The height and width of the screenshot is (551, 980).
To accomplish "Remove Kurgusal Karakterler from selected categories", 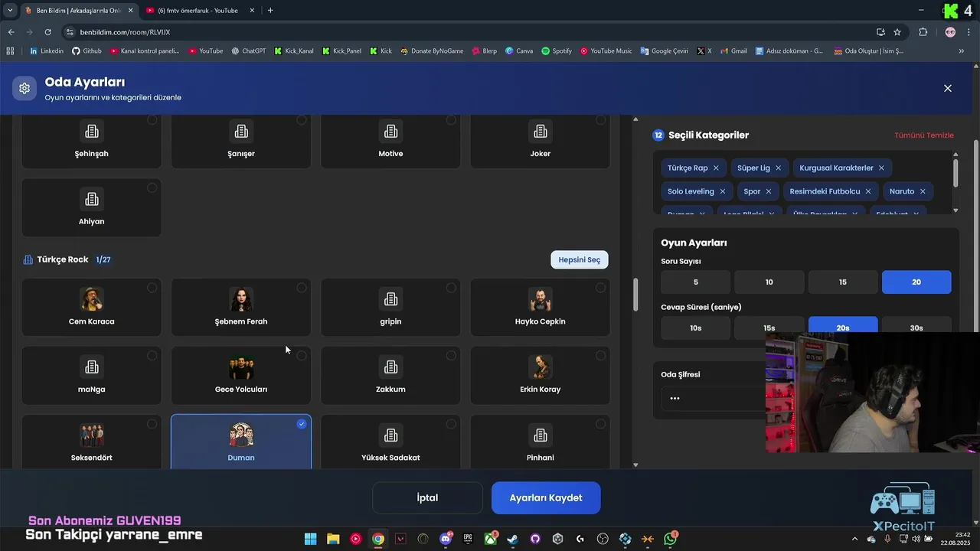I will (x=881, y=168).
